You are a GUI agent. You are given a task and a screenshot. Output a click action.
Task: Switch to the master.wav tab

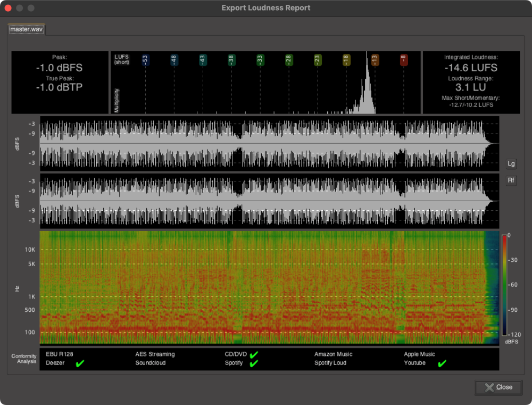pos(26,30)
